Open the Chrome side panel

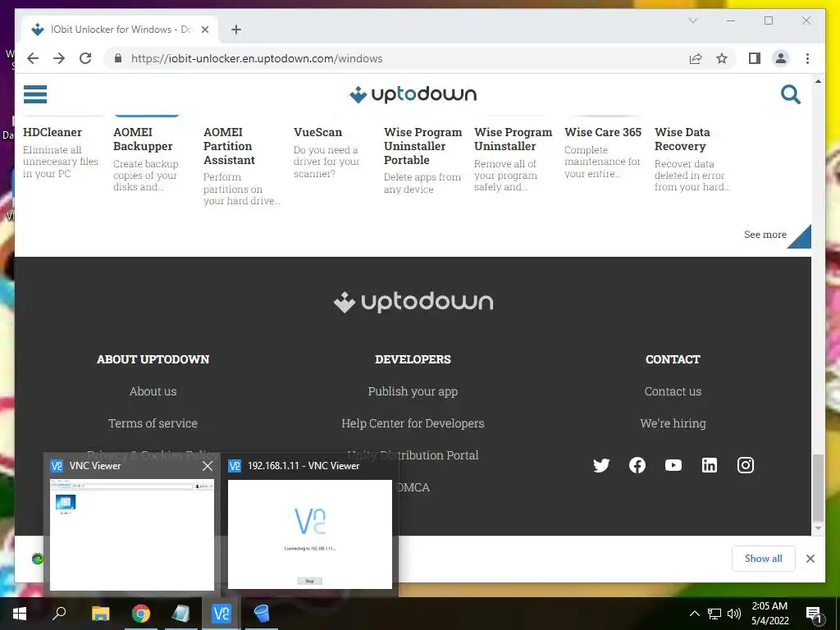(755, 58)
